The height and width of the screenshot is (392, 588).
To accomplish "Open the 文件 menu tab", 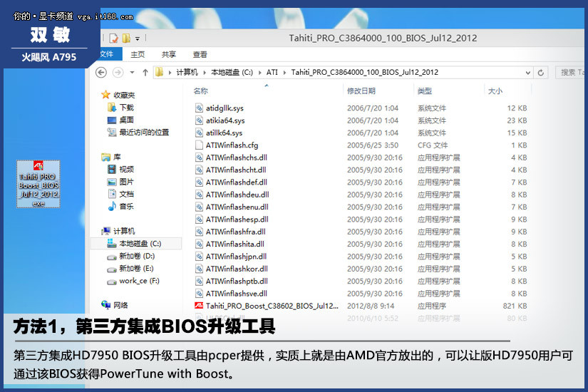I will pyautogui.click(x=106, y=54).
